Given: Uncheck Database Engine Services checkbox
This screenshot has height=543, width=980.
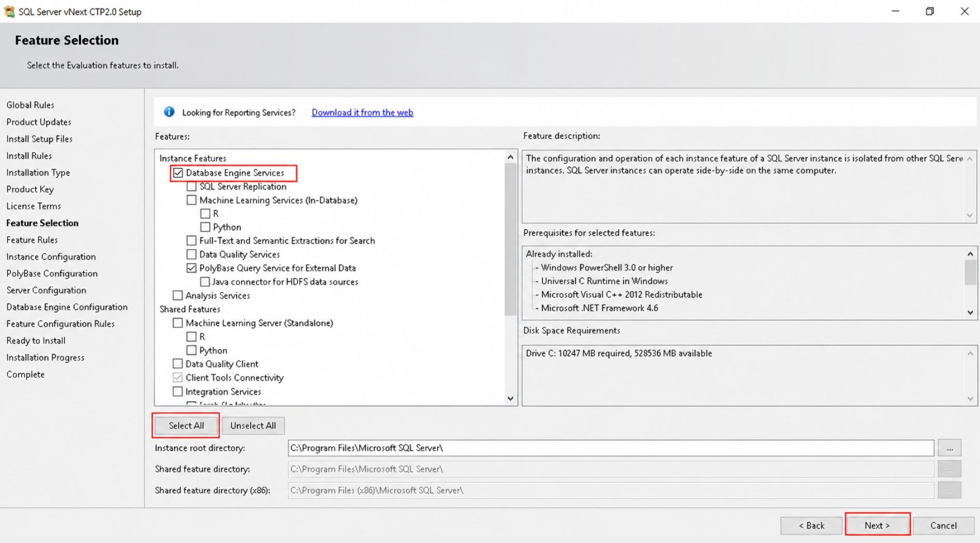Looking at the screenshot, I should point(178,173).
